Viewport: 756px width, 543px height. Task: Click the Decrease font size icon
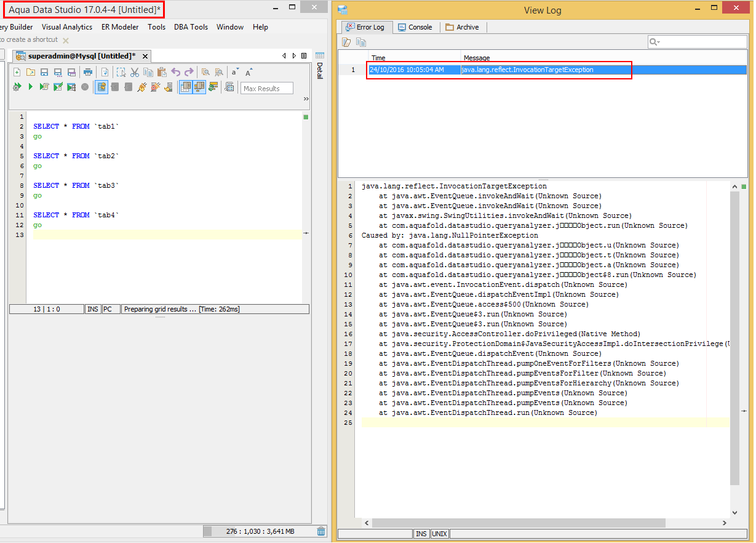point(235,72)
